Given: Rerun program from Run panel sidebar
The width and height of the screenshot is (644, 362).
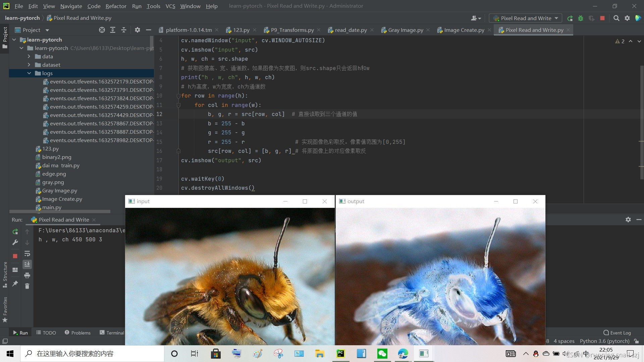Looking at the screenshot, I should click(15, 232).
